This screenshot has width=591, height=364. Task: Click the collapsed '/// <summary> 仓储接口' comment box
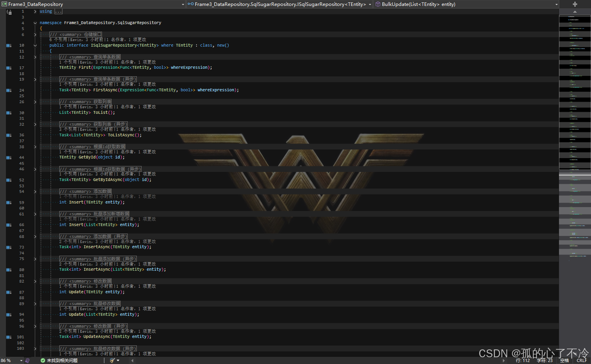(76, 35)
